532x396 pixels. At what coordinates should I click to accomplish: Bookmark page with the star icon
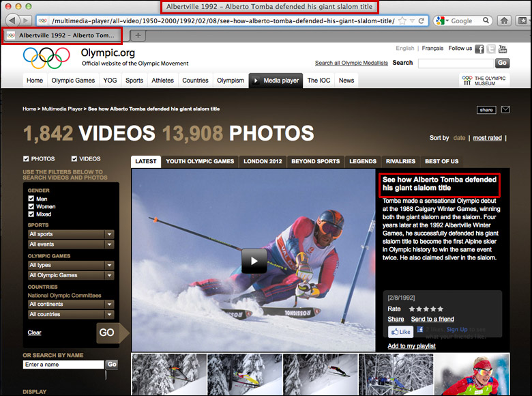(402, 20)
